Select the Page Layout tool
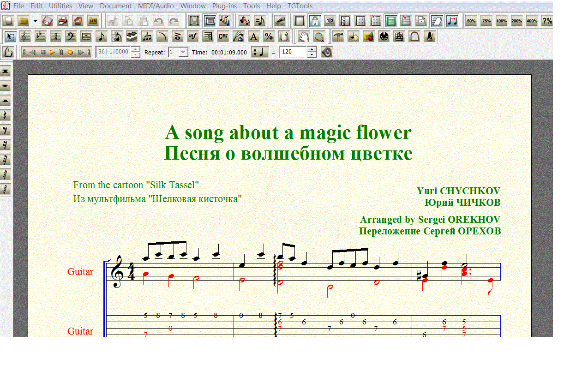 tap(284, 36)
